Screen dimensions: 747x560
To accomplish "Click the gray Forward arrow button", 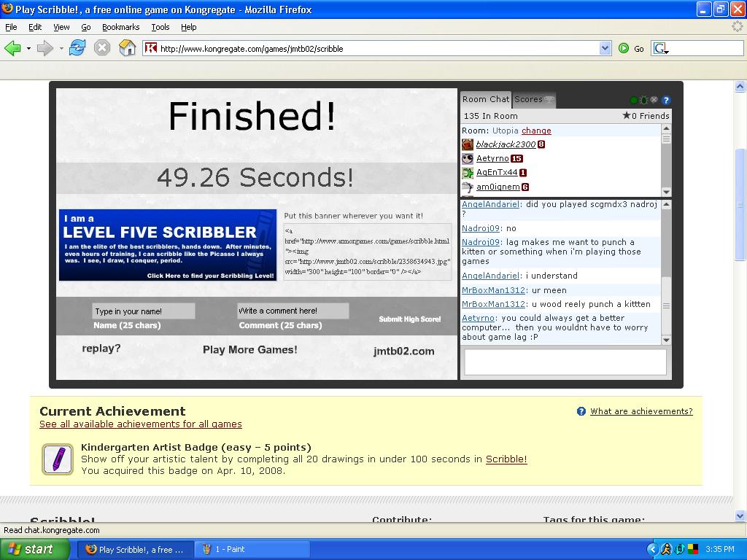I will coord(44,48).
